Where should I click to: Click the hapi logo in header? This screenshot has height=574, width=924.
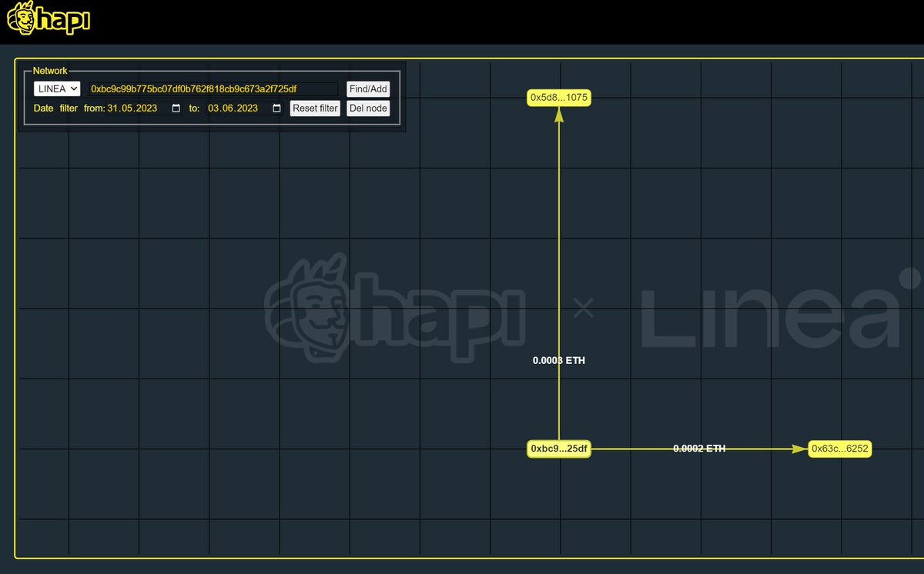(48, 19)
